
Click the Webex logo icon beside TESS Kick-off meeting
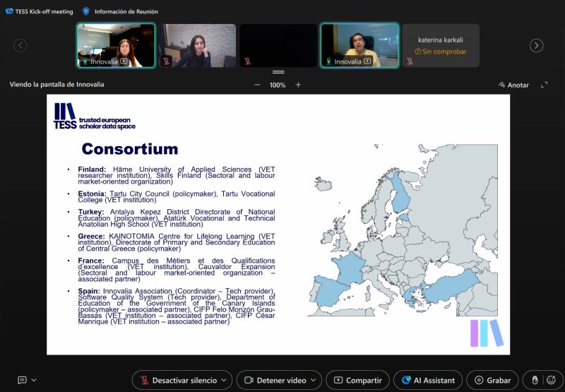click(x=9, y=11)
